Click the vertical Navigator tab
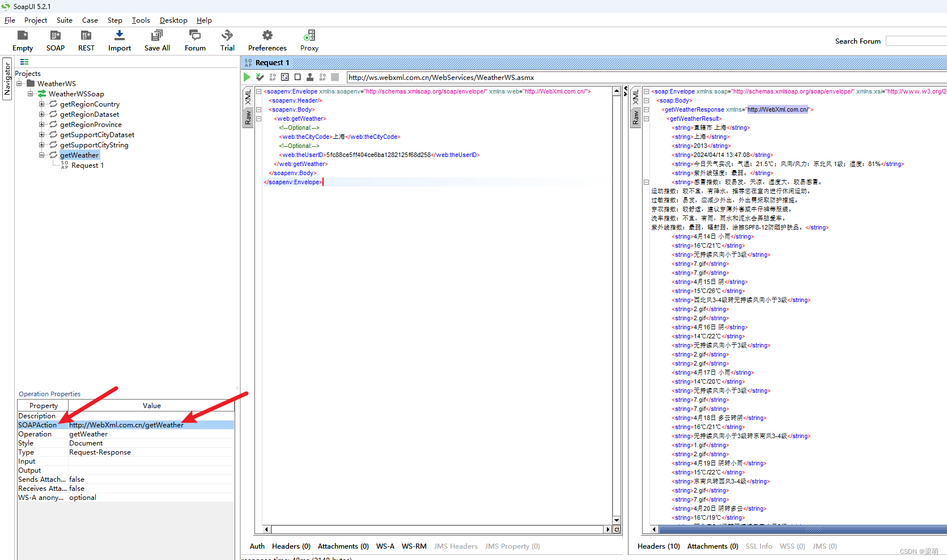947x560 pixels. pos(7,79)
